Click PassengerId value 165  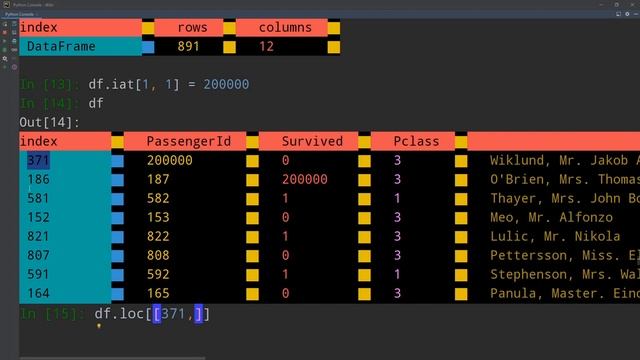click(158, 293)
